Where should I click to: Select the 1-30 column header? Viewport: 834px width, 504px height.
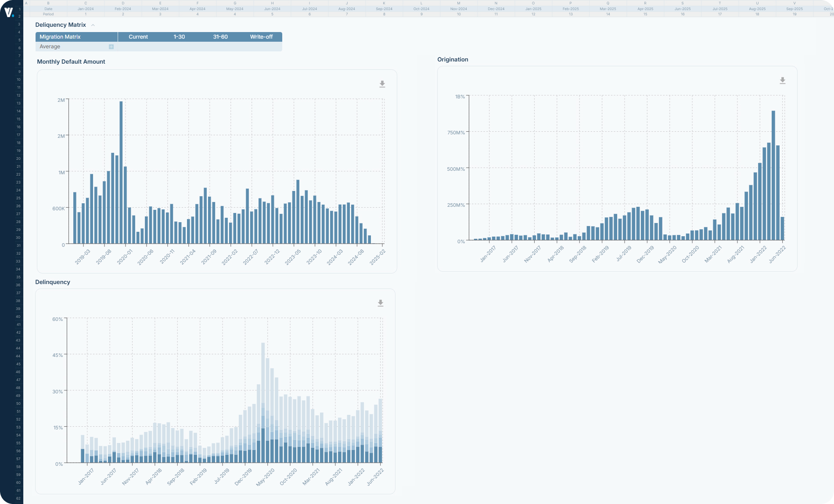(179, 37)
